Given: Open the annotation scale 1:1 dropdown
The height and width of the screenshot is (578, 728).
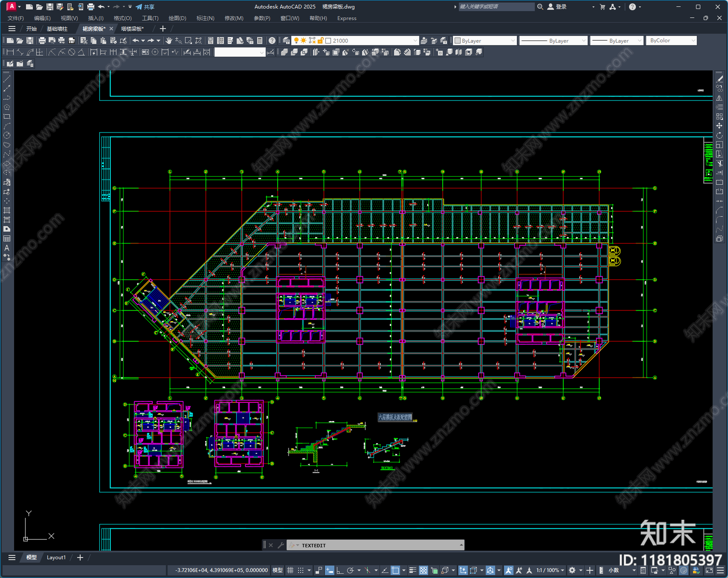Looking at the screenshot, I should (550, 570).
